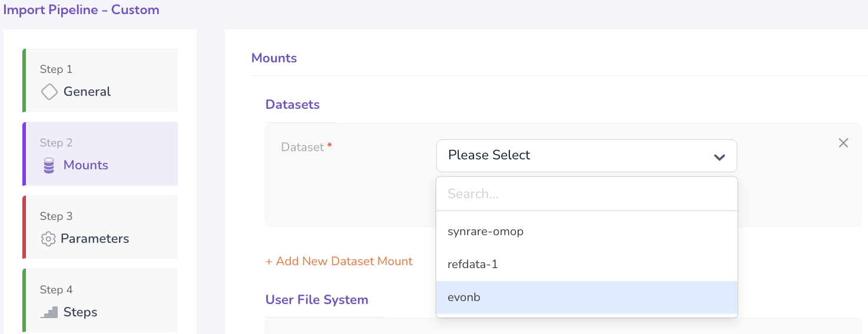This screenshot has width=868, height=334.
Task: Select refdata-1 dataset option
Action: click(x=472, y=265)
